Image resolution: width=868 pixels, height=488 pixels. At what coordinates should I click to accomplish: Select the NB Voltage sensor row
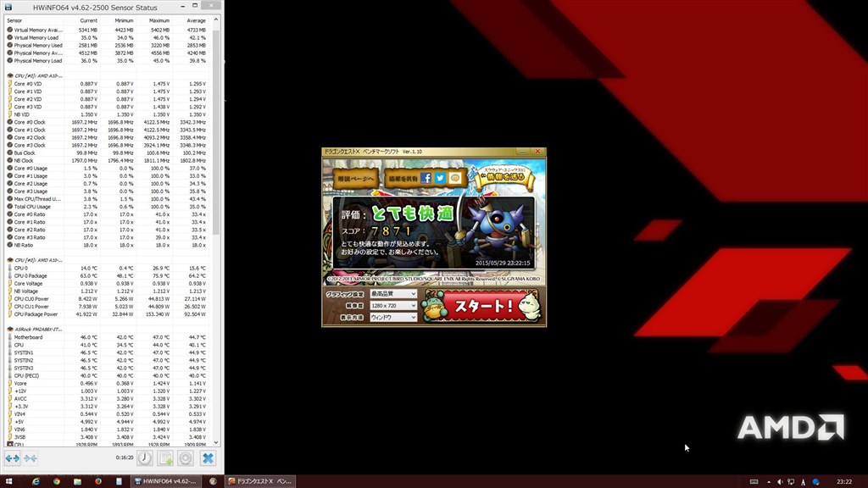[x=107, y=291]
